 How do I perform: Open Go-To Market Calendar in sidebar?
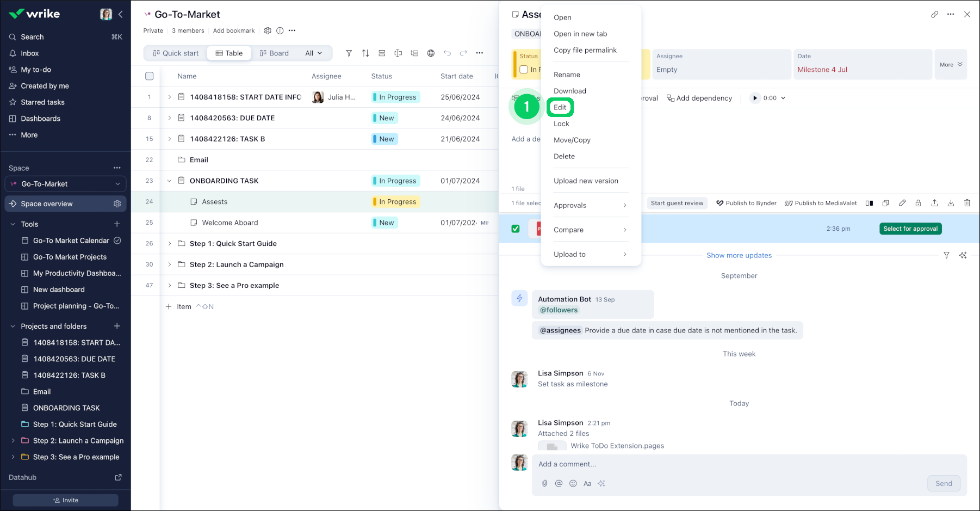[x=71, y=241]
